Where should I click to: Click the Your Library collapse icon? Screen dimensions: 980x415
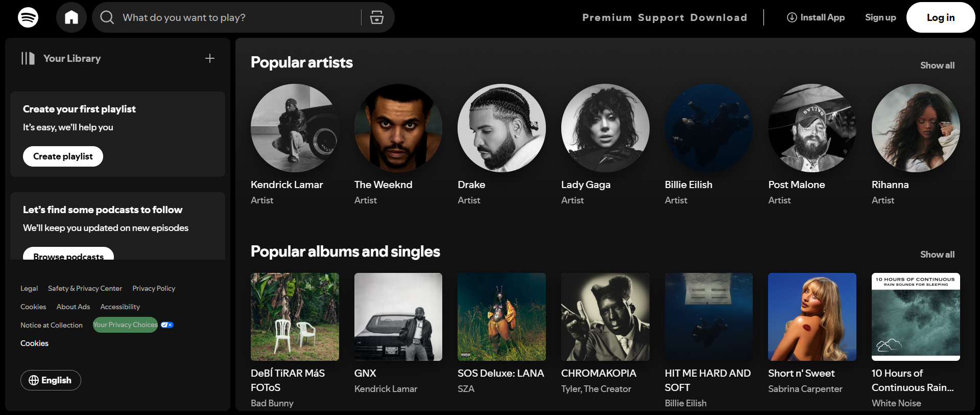tap(28, 58)
